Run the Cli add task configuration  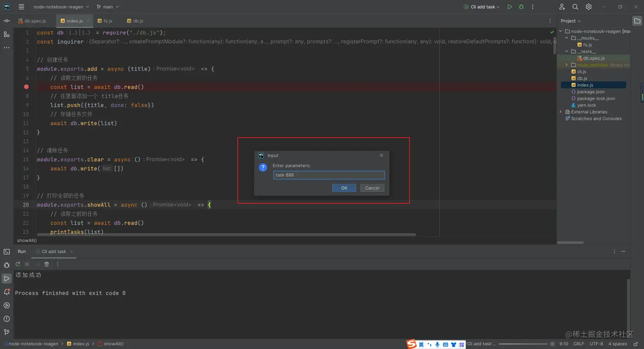tap(509, 7)
